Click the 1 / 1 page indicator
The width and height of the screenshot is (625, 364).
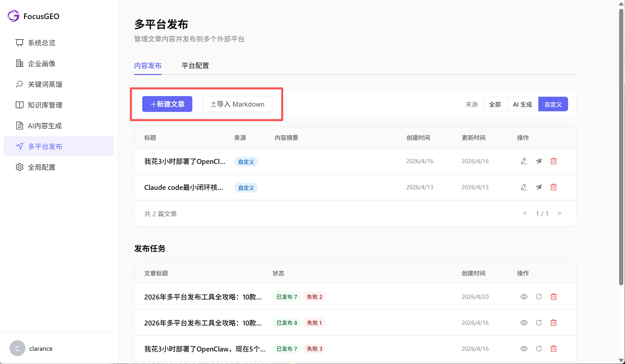click(x=542, y=214)
